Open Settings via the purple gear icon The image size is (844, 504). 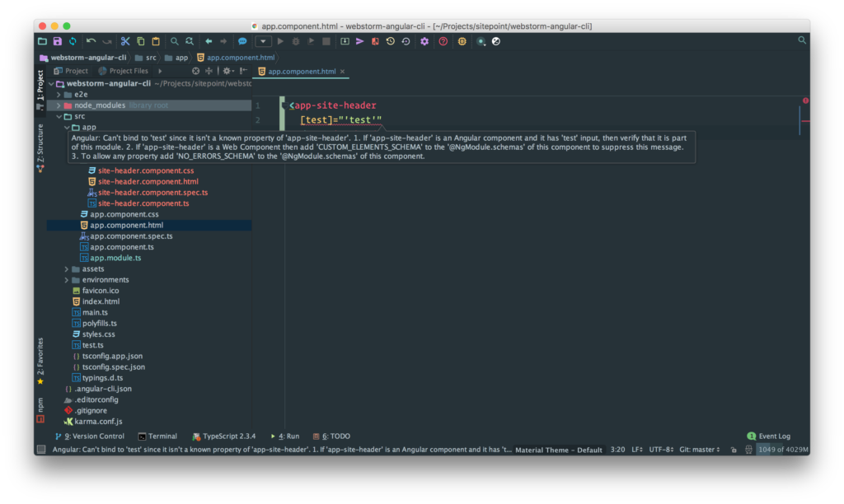424,41
